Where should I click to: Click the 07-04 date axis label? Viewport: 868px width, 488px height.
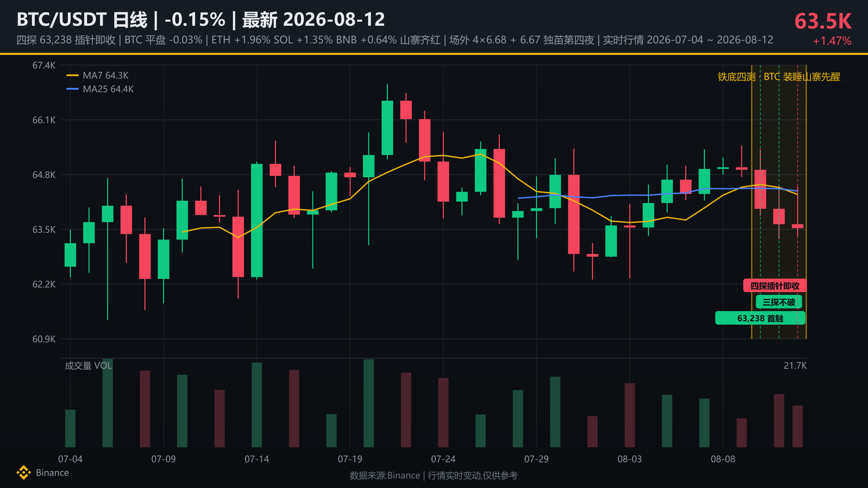70,459
